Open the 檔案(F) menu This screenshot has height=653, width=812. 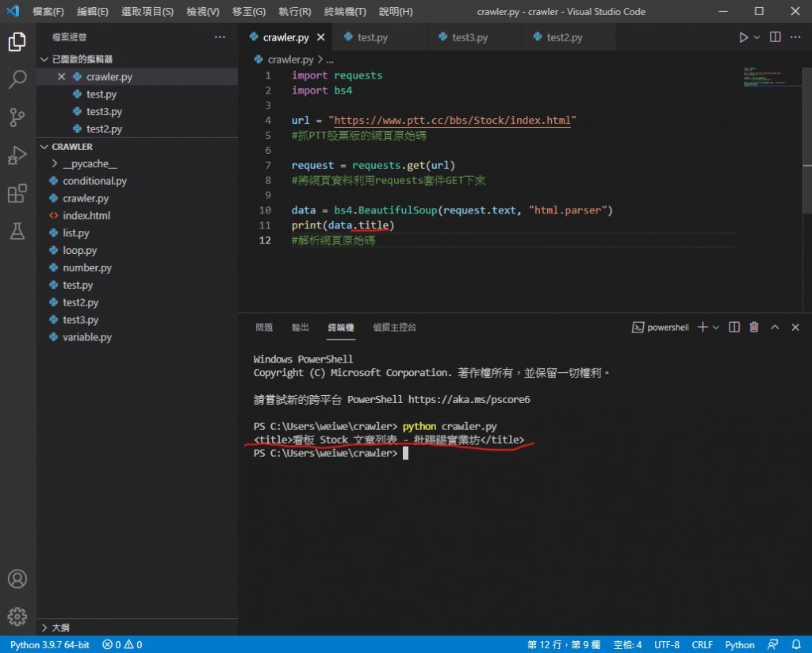48,11
